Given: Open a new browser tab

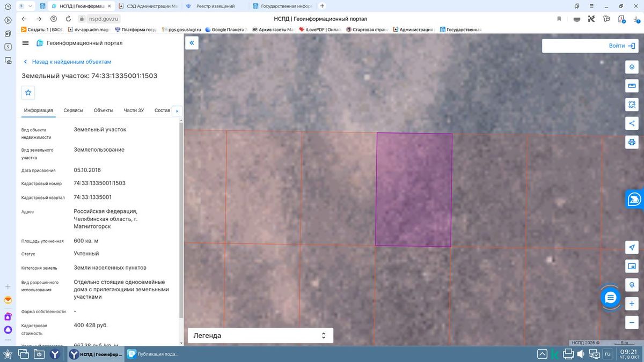Looking at the screenshot, I should [322, 6].
